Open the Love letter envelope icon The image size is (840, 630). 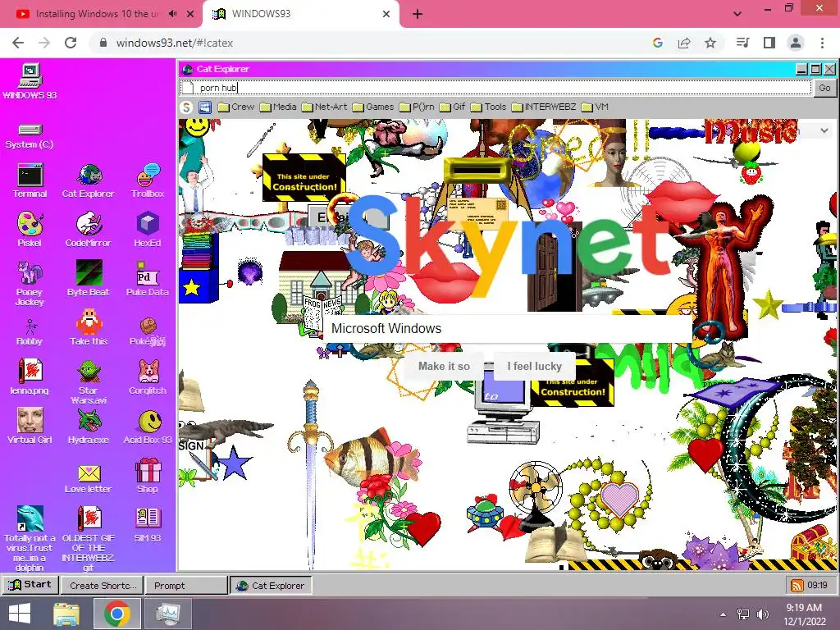pyautogui.click(x=89, y=479)
